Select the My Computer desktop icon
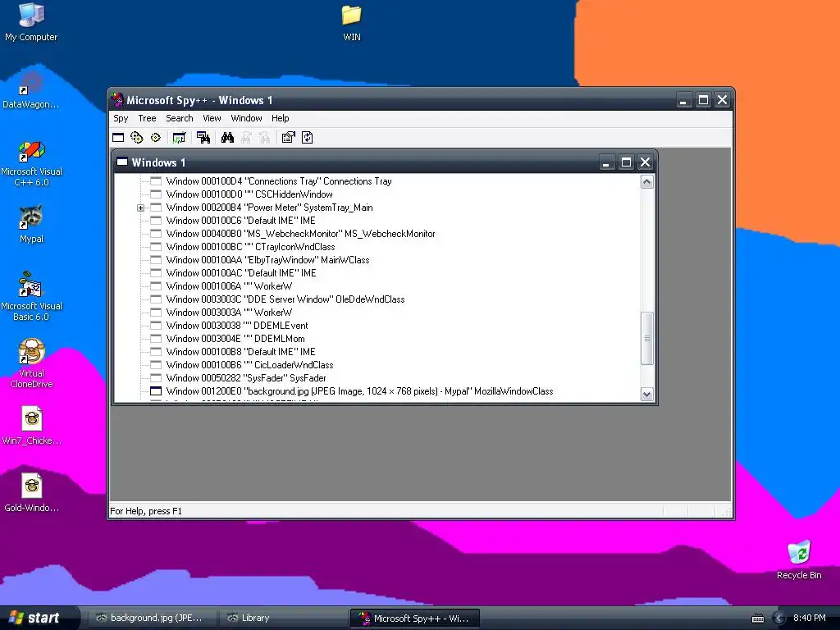The height and width of the screenshot is (630, 840). [x=31, y=22]
